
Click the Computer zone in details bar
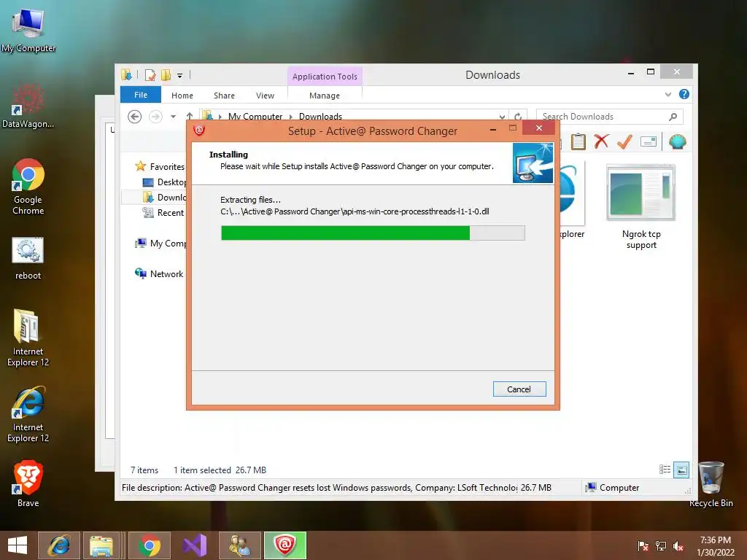tap(613, 488)
